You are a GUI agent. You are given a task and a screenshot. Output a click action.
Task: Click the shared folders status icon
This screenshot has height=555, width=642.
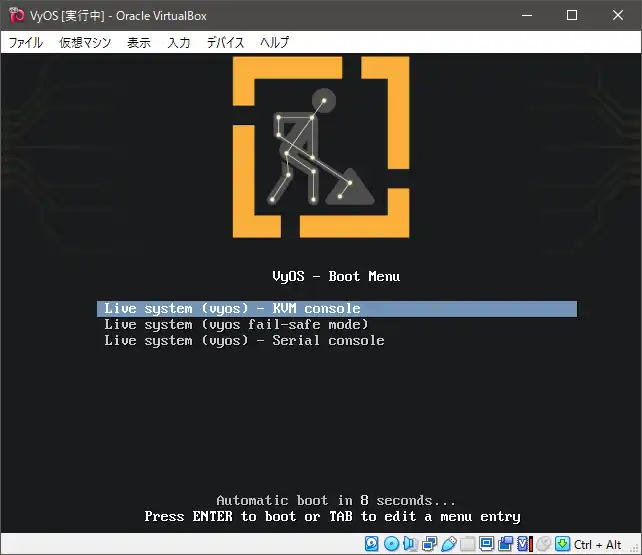click(x=468, y=544)
